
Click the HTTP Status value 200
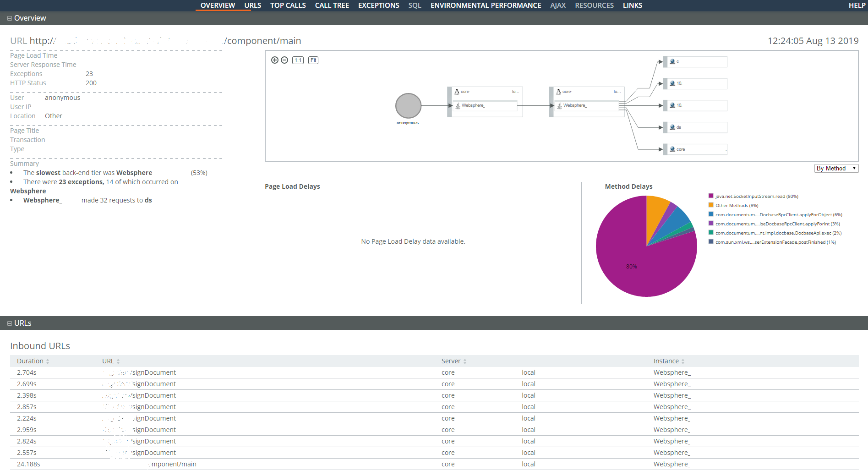[x=91, y=83]
